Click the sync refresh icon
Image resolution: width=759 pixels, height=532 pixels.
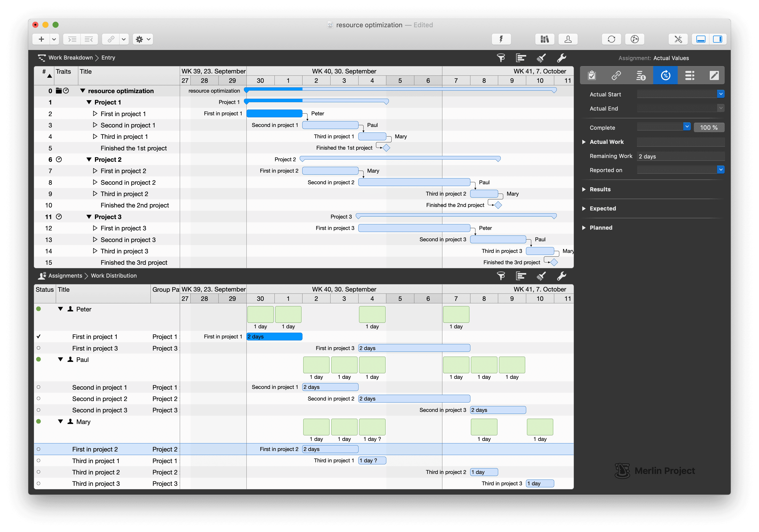[x=611, y=39]
